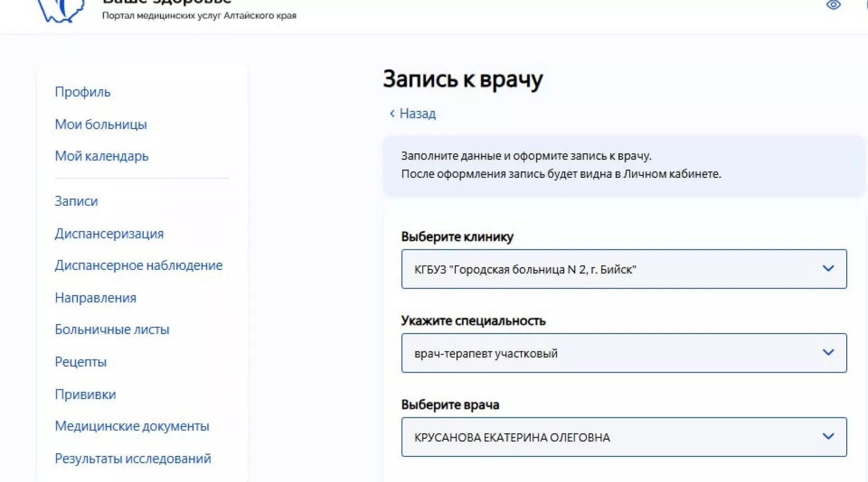
Task: Open Рецепты from sidebar
Action: 81,362
